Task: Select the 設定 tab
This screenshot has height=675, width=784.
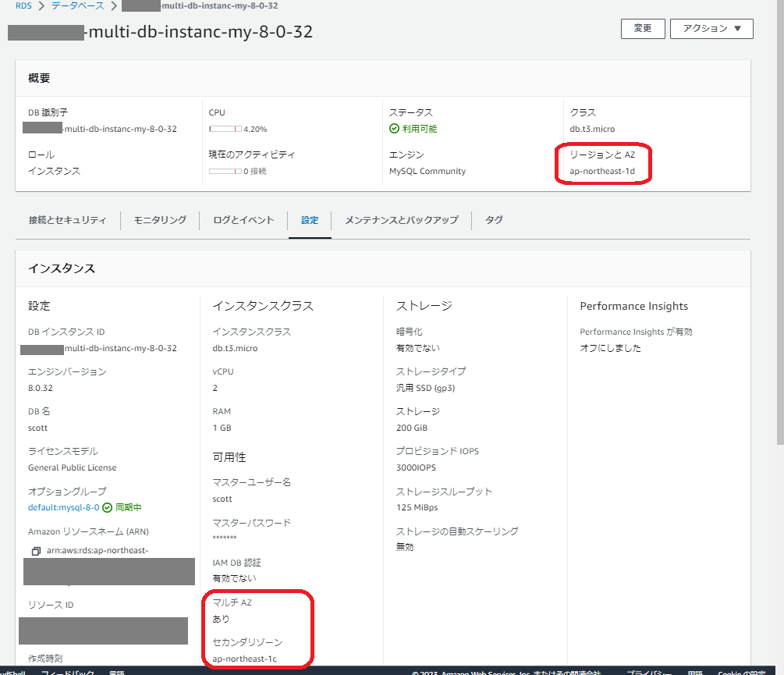Action: click(x=310, y=220)
